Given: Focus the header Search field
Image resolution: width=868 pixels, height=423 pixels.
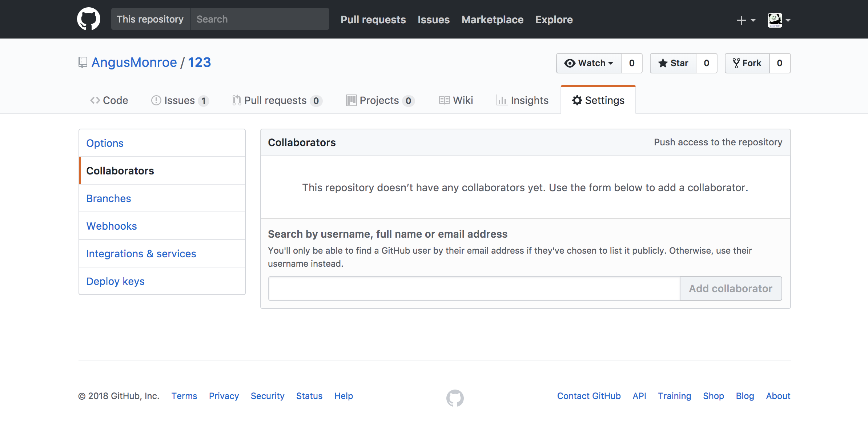Looking at the screenshot, I should pyautogui.click(x=260, y=19).
